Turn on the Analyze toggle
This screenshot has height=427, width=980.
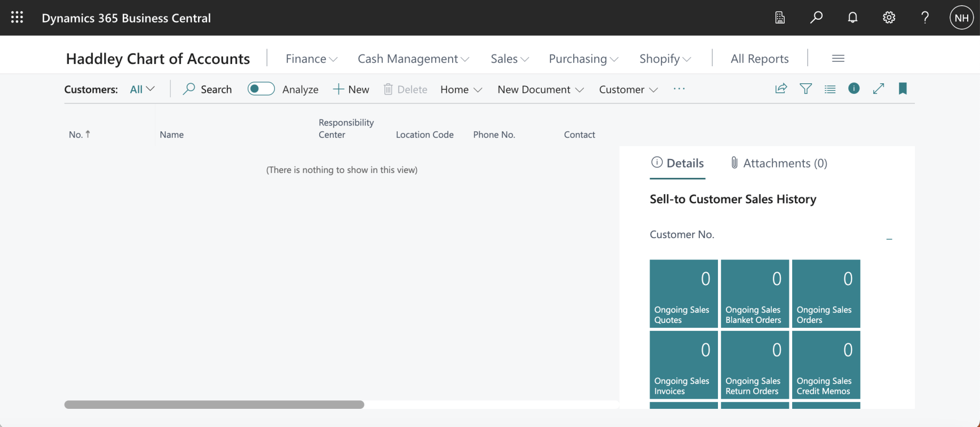pos(261,89)
